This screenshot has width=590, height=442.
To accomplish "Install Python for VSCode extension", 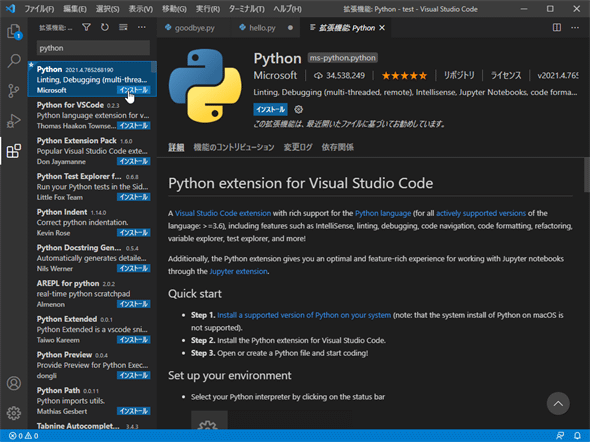I will [134, 126].
